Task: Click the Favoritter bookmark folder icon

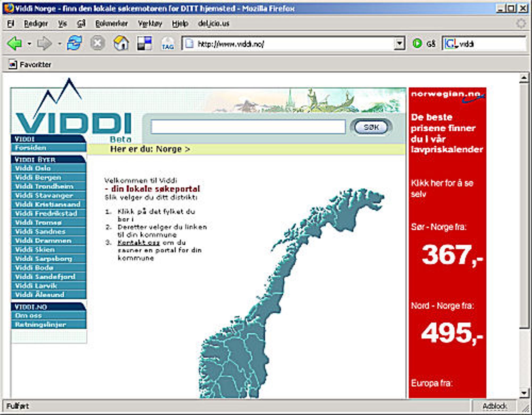Action: point(13,65)
